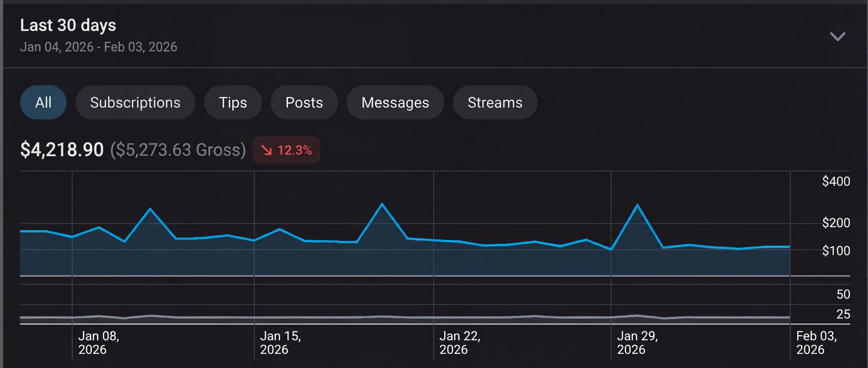The image size is (868, 368).
Task: Switch to the Subscriptions tab
Action: tap(135, 102)
